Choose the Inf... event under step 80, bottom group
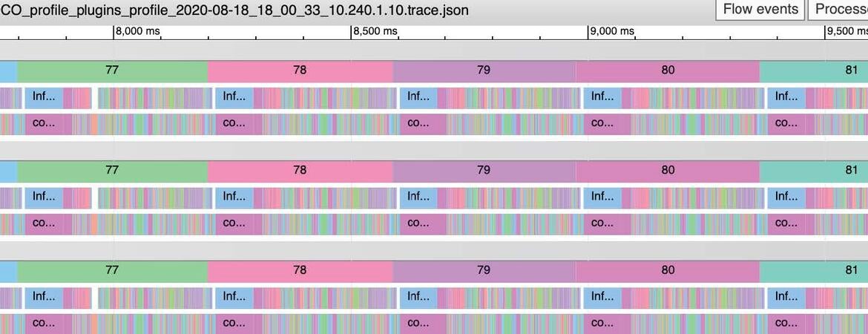 tap(603, 298)
